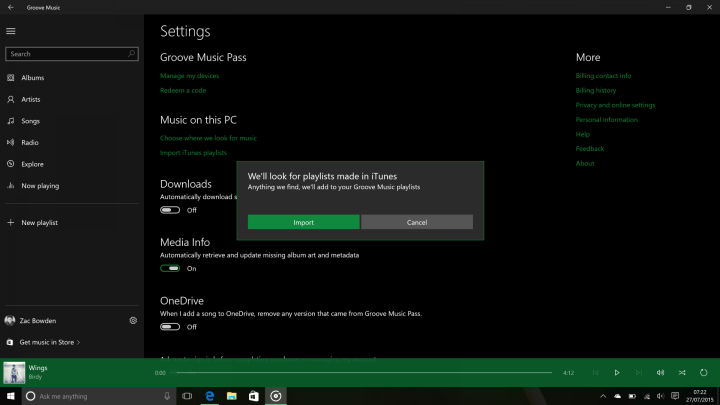The width and height of the screenshot is (720, 405).
Task: Click the search magnifier icon
Action: [x=131, y=54]
